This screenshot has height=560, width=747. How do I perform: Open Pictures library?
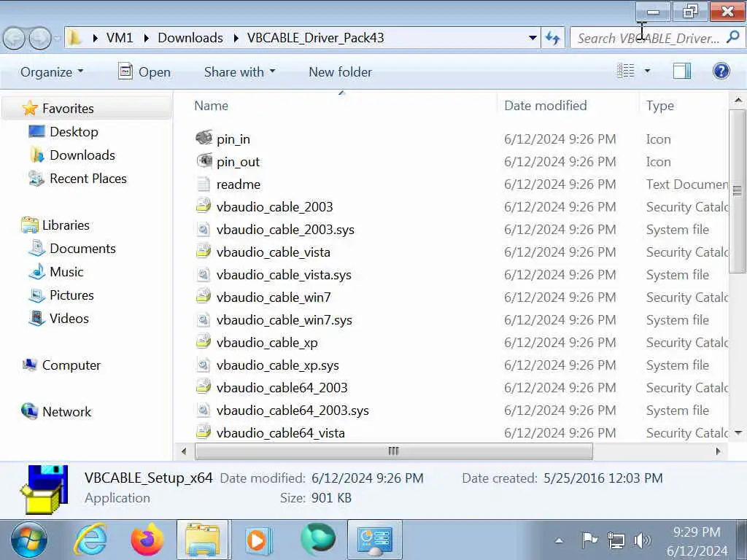(71, 295)
